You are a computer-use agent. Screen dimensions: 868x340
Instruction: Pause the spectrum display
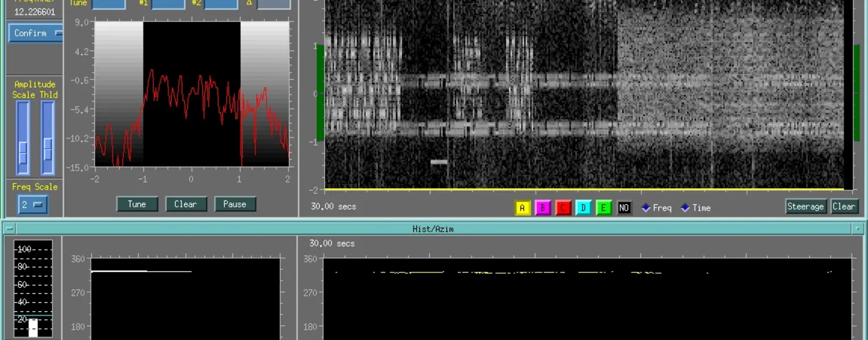235,204
